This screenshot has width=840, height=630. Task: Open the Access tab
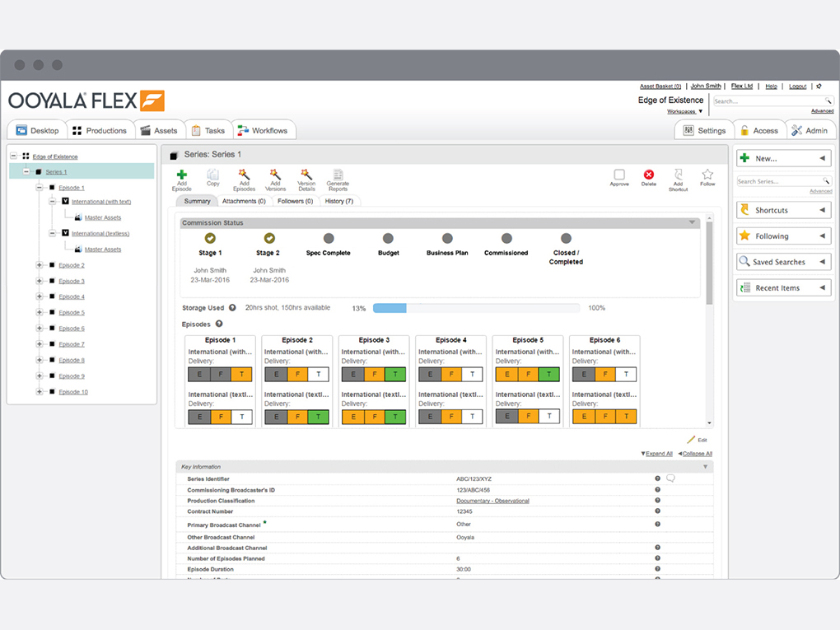759,130
